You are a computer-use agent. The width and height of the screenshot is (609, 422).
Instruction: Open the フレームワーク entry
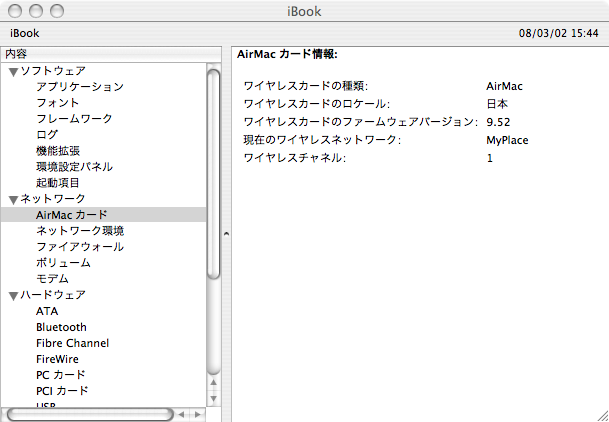[x=74, y=118]
